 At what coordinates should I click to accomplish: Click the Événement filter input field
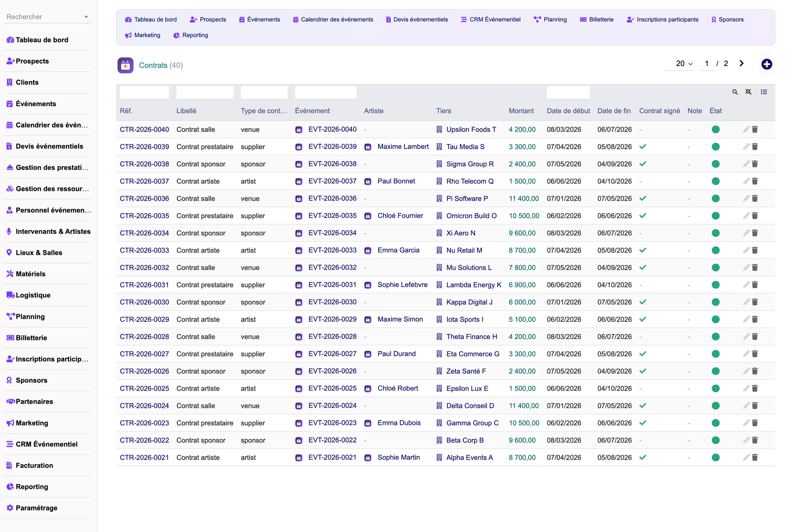pos(326,92)
